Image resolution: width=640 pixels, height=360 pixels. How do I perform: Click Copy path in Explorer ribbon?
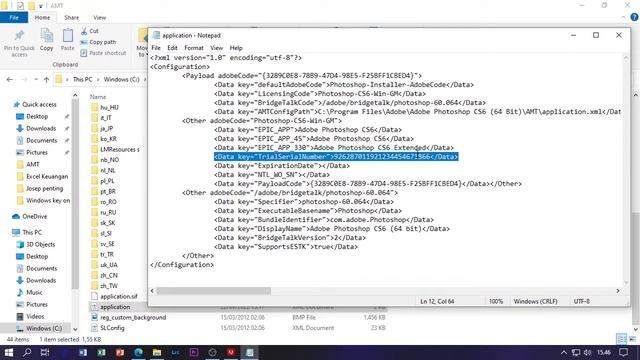[x=98, y=42]
